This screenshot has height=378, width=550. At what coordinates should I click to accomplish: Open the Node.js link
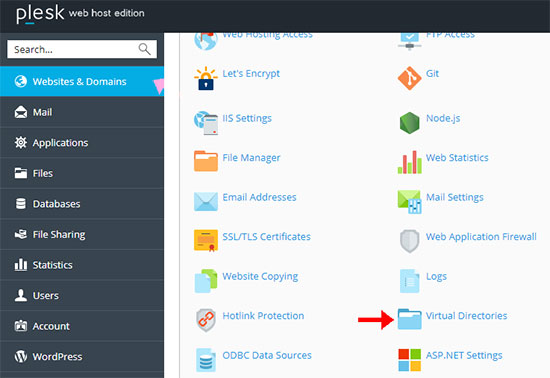(x=443, y=118)
